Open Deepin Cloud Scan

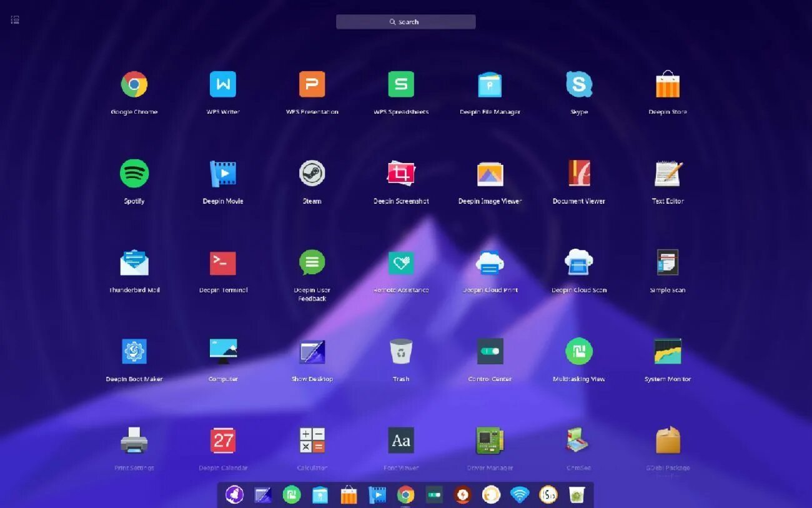[579, 262]
